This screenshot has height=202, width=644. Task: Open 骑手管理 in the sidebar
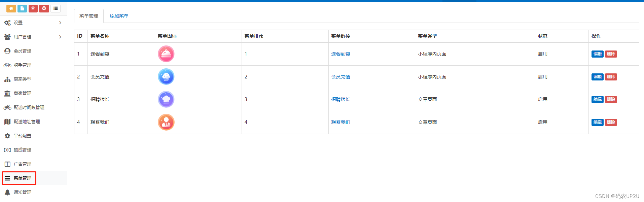click(x=23, y=65)
